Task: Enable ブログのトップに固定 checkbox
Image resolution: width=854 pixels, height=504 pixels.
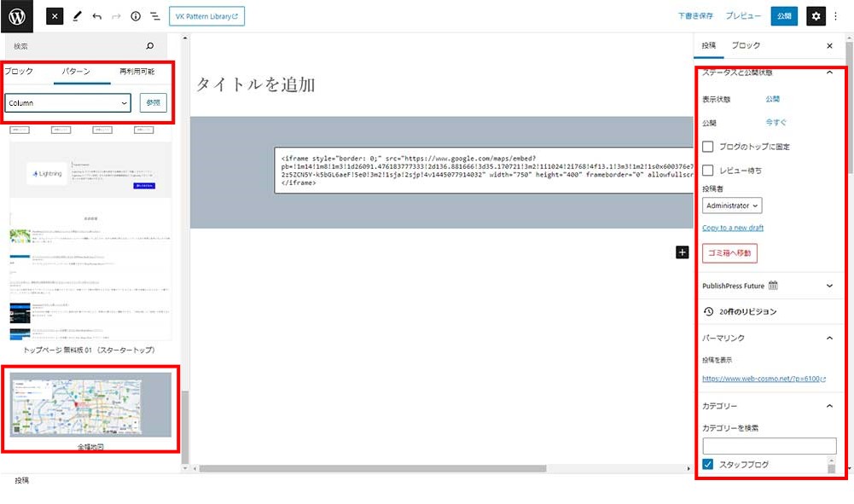Action: pos(708,147)
